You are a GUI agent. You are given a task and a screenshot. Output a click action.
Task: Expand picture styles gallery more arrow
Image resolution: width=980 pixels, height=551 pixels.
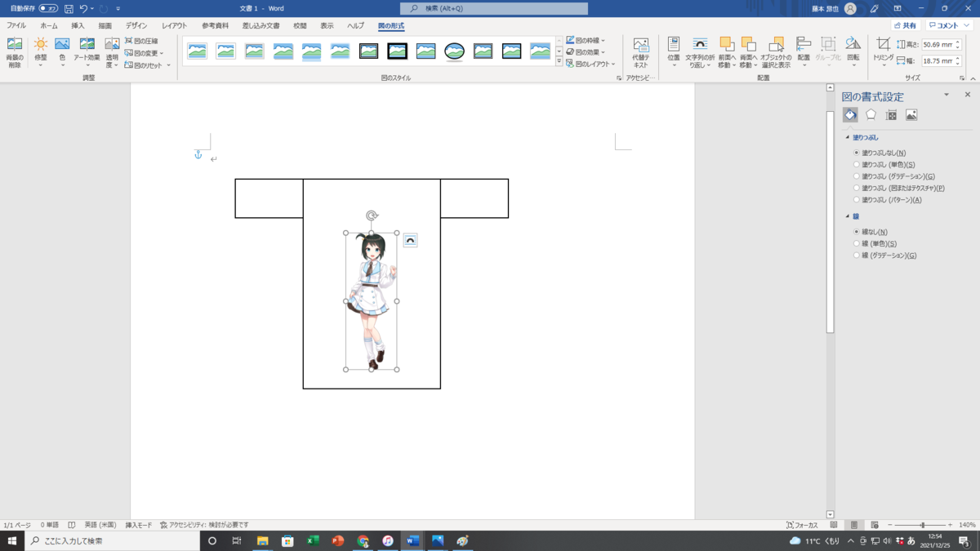pyautogui.click(x=559, y=63)
